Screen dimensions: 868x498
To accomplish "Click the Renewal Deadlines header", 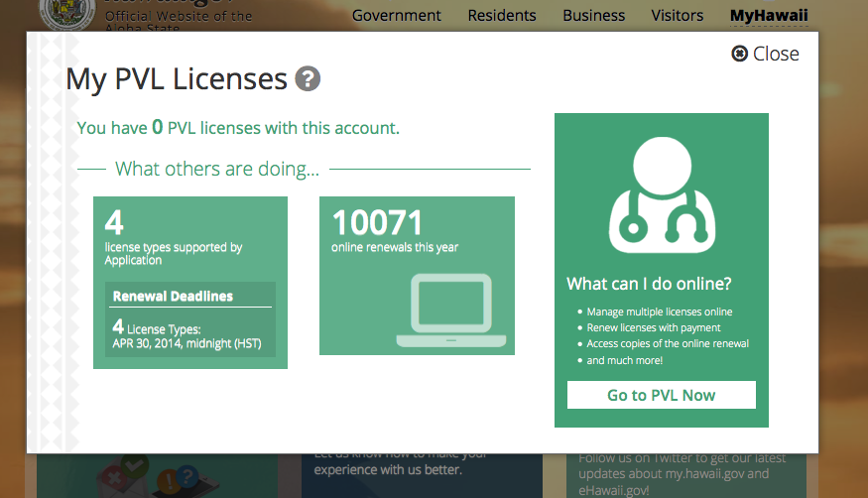I will [x=173, y=296].
